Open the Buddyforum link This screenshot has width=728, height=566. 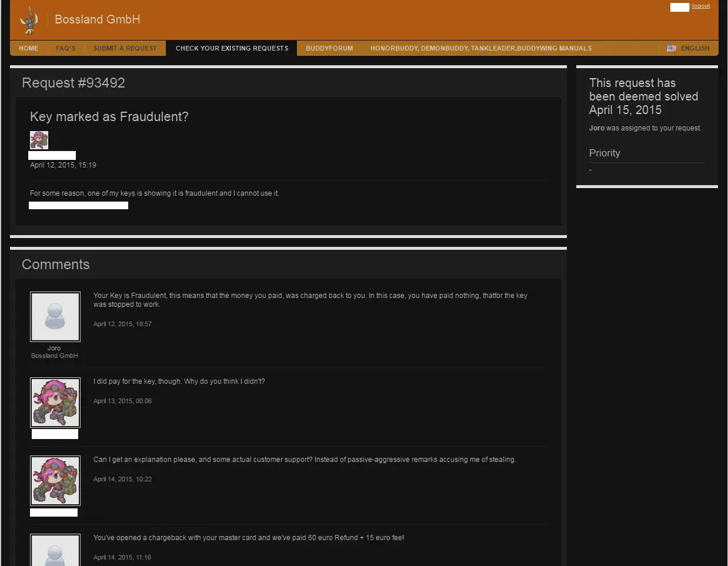tap(329, 48)
